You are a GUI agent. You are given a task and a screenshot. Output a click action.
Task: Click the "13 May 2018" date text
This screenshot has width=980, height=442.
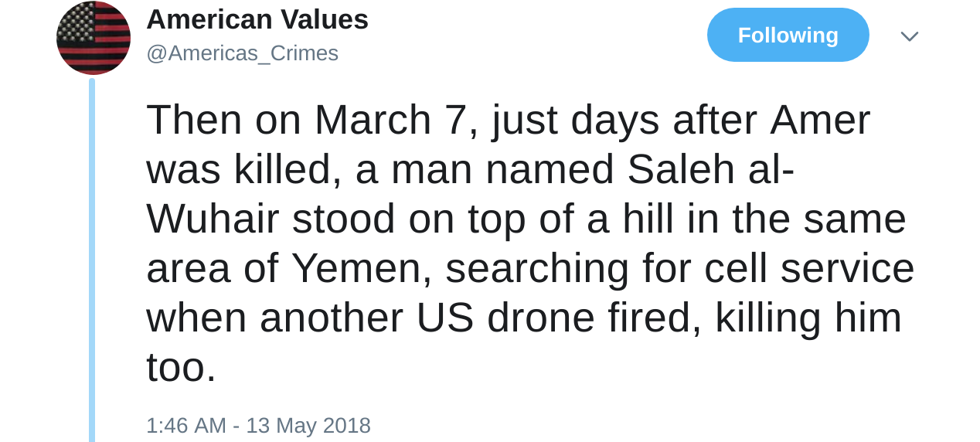(308, 425)
